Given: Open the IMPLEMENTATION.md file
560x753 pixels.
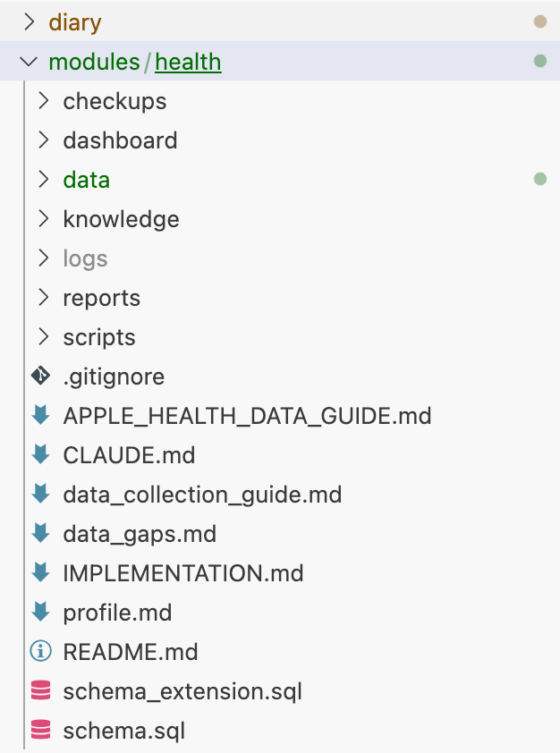Looking at the screenshot, I should 183,573.
